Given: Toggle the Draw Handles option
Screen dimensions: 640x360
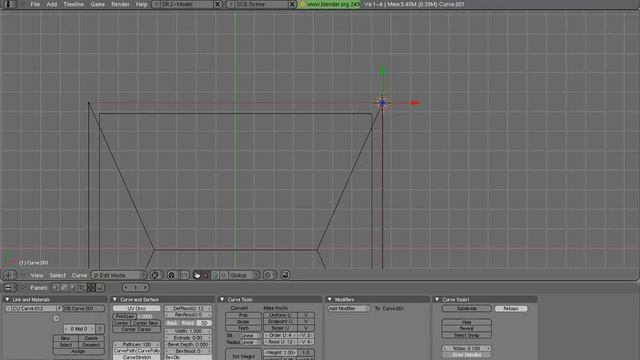Looking at the screenshot, I should [x=467, y=355].
